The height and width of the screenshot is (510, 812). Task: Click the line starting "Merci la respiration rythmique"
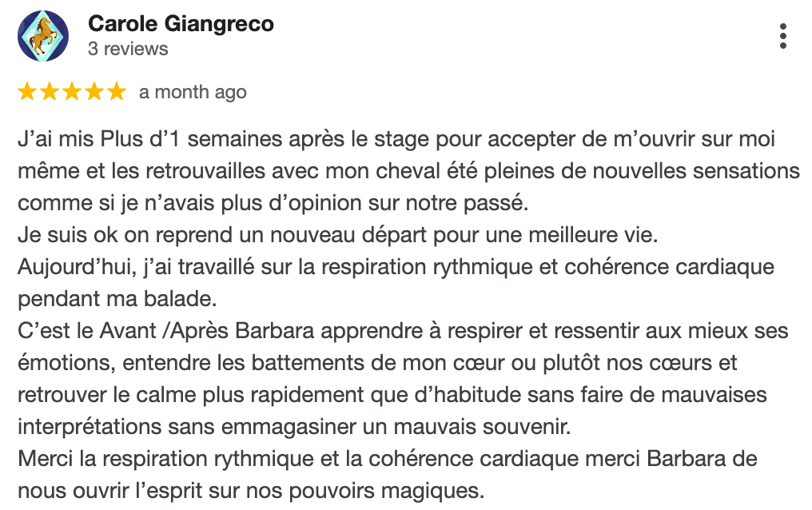click(x=388, y=459)
